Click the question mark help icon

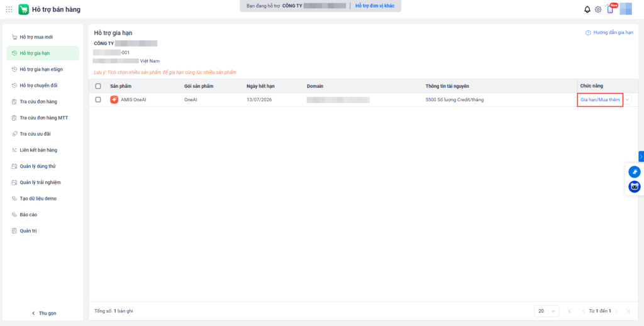click(x=588, y=33)
